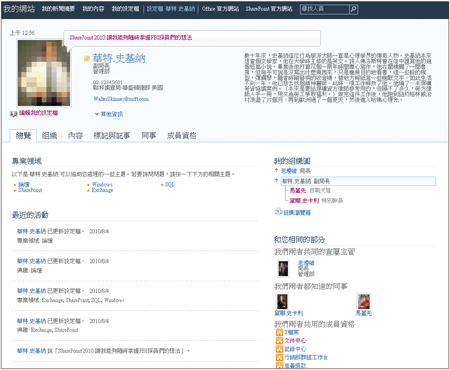Click the orange icon beside 記錄中心
Viewport: 450px width, 370px height.
(x=279, y=349)
